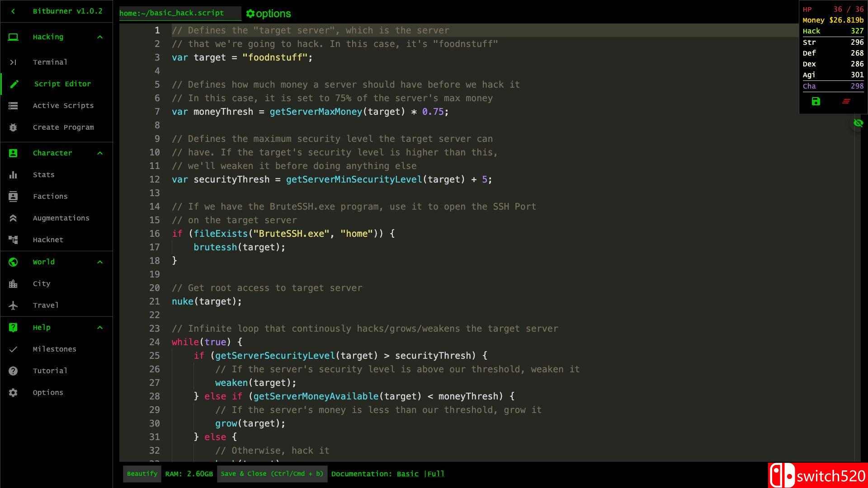Click the Hacknet network icon

tap(13, 240)
